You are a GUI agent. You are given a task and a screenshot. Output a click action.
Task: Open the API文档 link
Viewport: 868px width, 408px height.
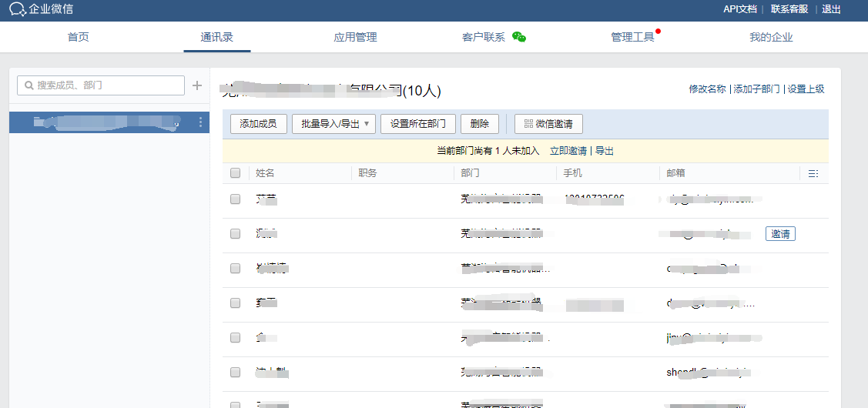[739, 9]
